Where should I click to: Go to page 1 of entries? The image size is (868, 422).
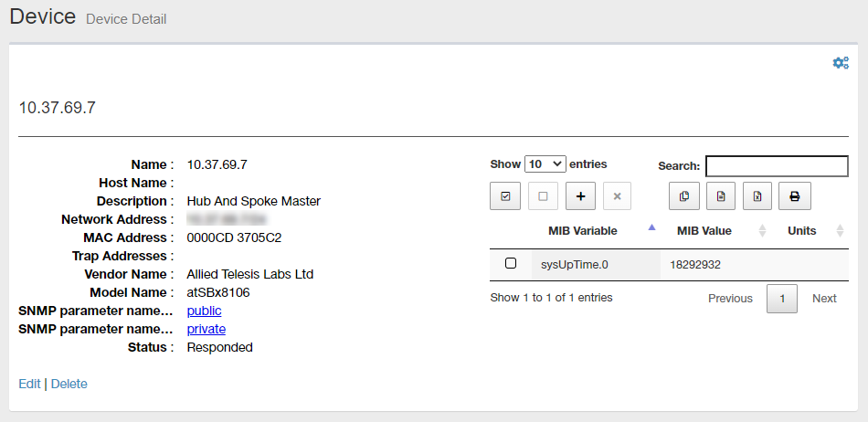coord(782,299)
